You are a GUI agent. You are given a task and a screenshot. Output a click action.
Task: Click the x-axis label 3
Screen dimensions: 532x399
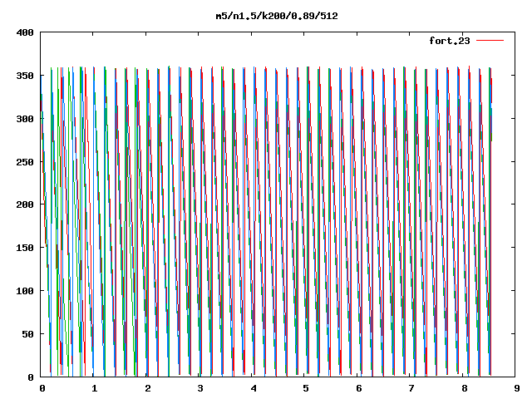click(x=200, y=388)
